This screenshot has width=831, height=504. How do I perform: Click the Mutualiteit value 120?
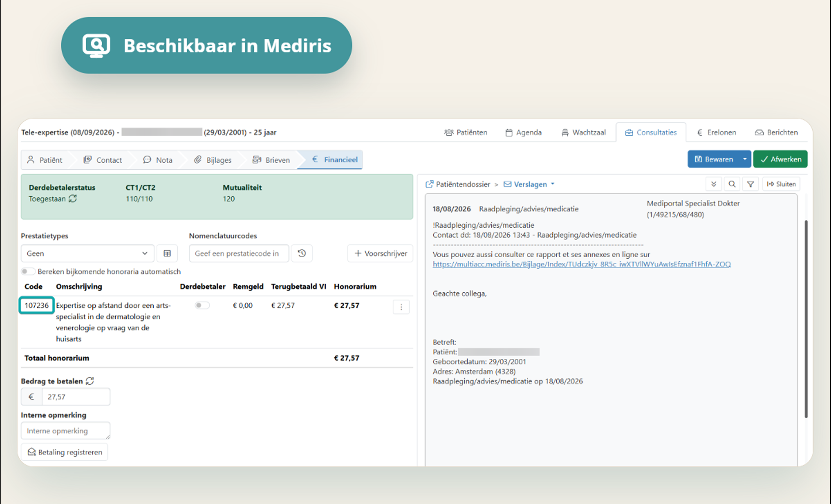coord(229,199)
